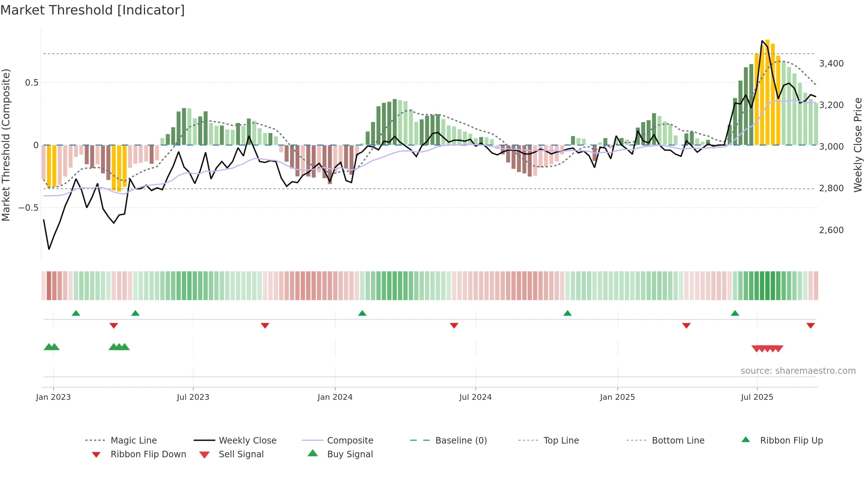Click the Jul 2025 x-axis label
Image resolution: width=868 pixels, height=488 pixels.
click(x=757, y=397)
